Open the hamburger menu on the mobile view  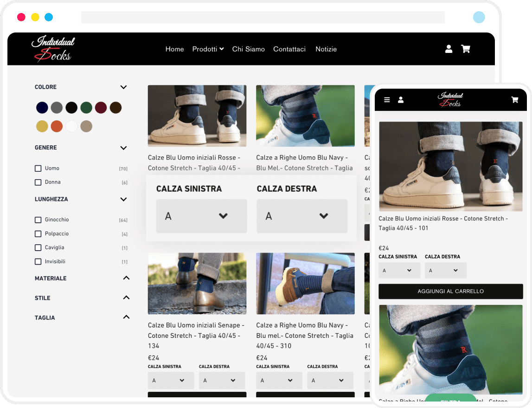(387, 99)
